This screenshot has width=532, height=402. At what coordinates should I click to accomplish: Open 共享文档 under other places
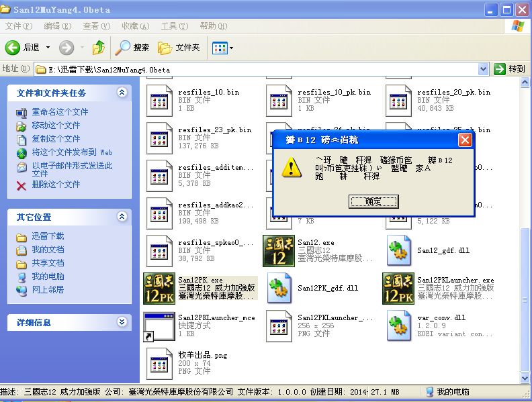coord(48,263)
